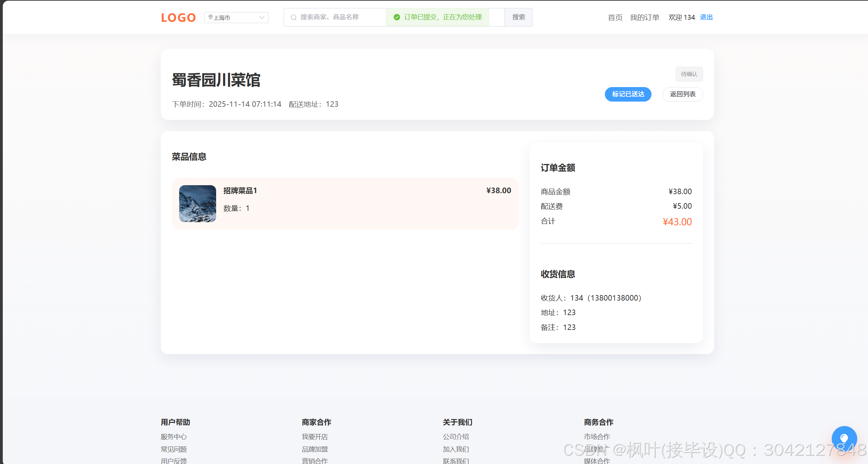Image resolution: width=868 pixels, height=464 pixels.
Task: Open the floating help bubble at bottom right
Action: click(x=844, y=438)
